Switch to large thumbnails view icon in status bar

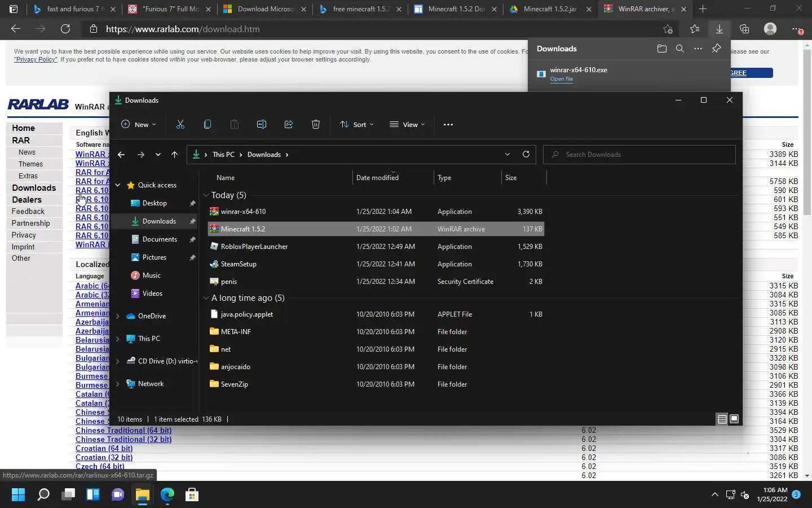click(734, 419)
